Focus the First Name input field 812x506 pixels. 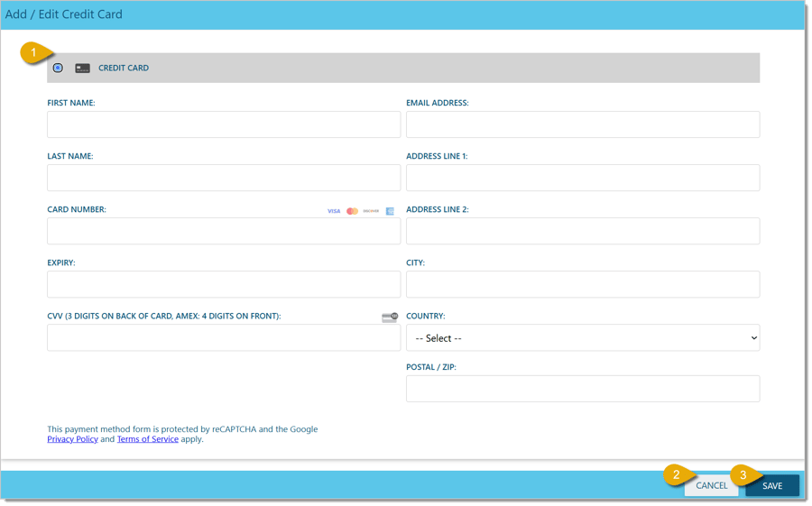[224, 124]
